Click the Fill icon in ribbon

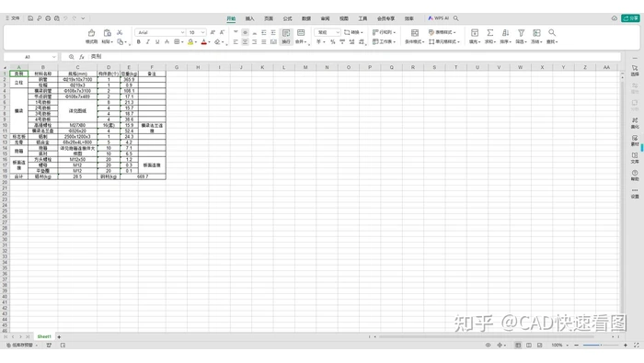tap(475, 33)
